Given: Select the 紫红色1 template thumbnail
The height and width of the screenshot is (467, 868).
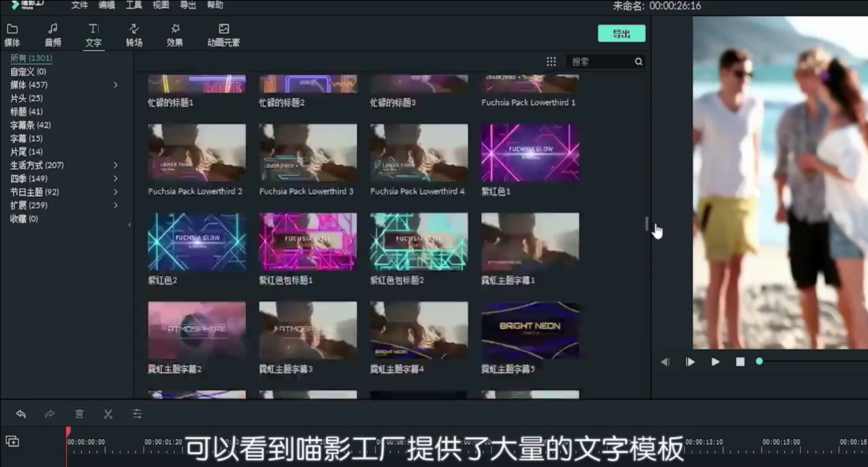Looking at the screenshot, I should coord(530,153).
